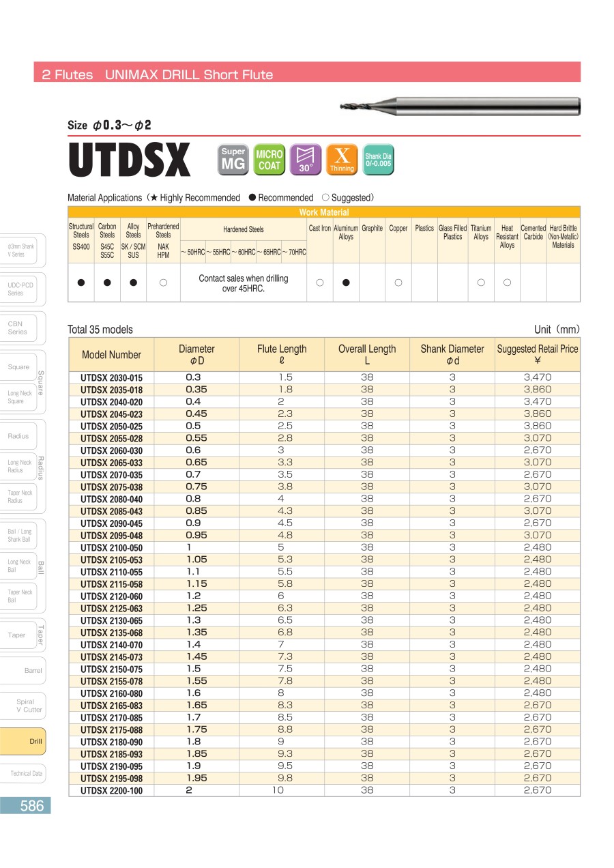Open the Long Neck Radius side tab
Viewport: 614px width, 868px height.
(x=20, y=466)
